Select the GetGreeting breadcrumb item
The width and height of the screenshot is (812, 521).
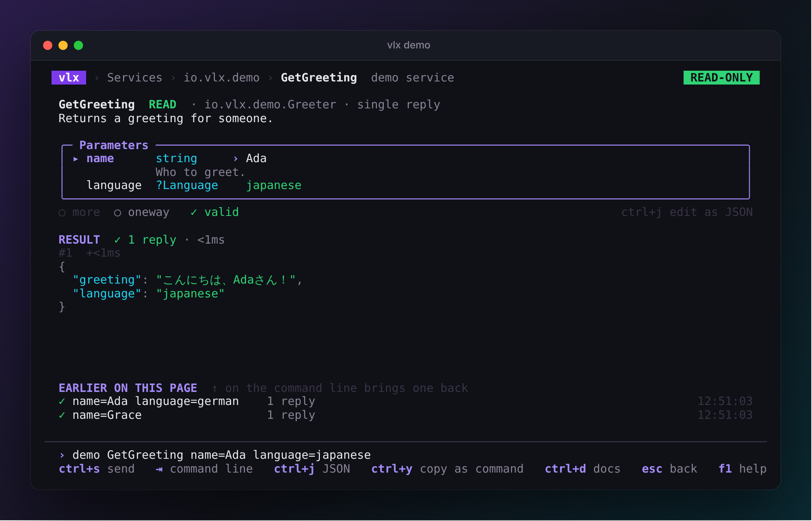319,78
